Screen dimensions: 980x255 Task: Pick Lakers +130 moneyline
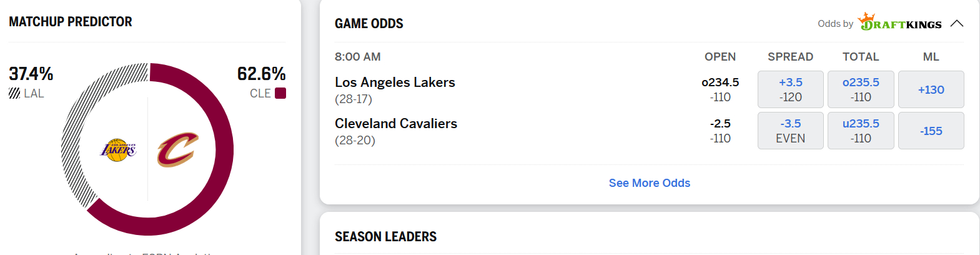pos(931,89)
